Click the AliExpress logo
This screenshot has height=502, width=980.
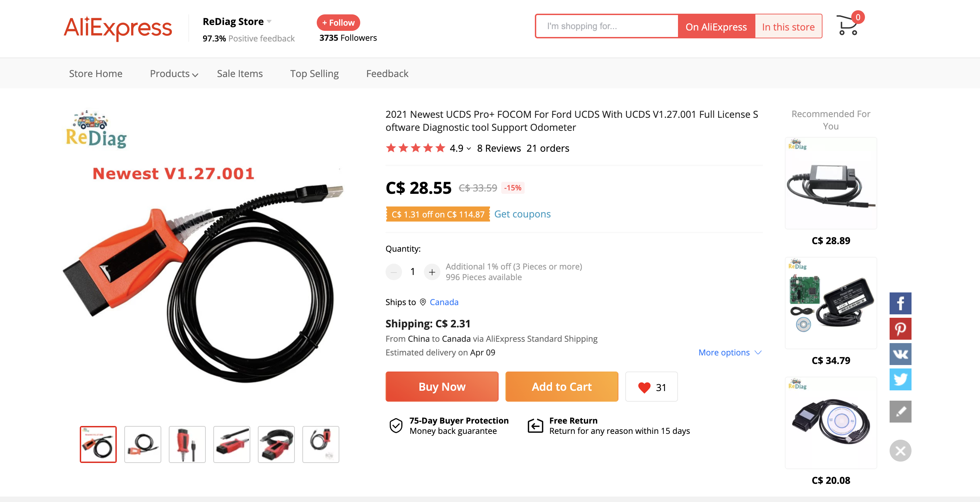click(117, 28)
